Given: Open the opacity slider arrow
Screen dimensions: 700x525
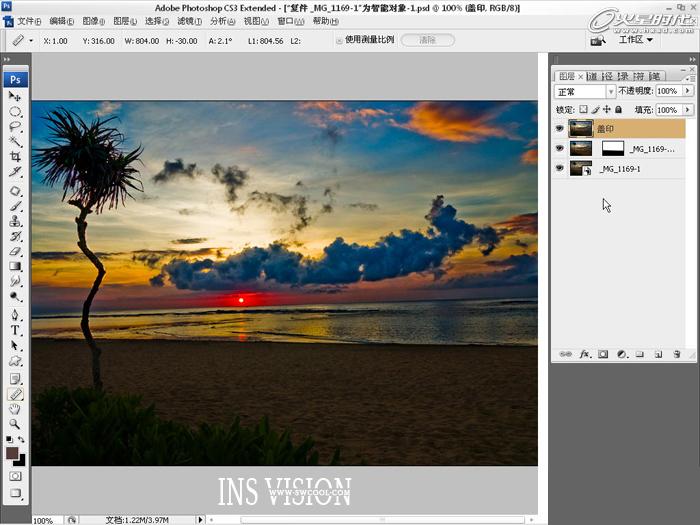Looking at the screenshot, I should (x=688, y=91).
